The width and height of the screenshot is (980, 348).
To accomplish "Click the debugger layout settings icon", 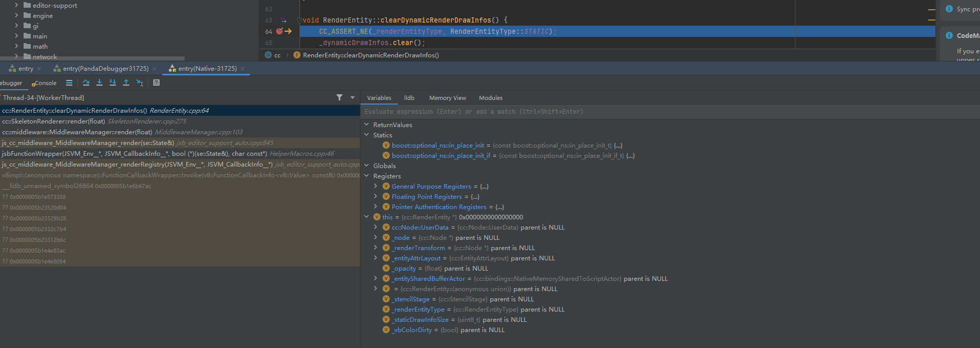I will pos(69,83).
